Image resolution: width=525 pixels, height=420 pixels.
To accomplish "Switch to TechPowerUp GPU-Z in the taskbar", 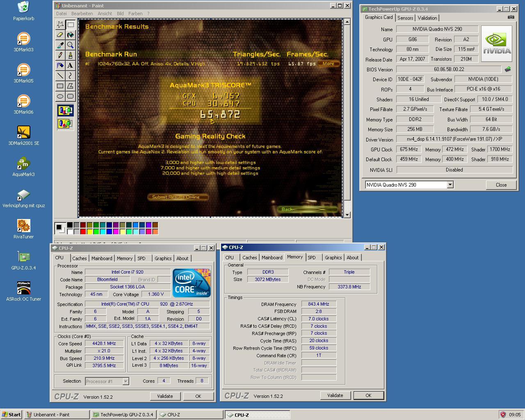I will tap(123, 415).
